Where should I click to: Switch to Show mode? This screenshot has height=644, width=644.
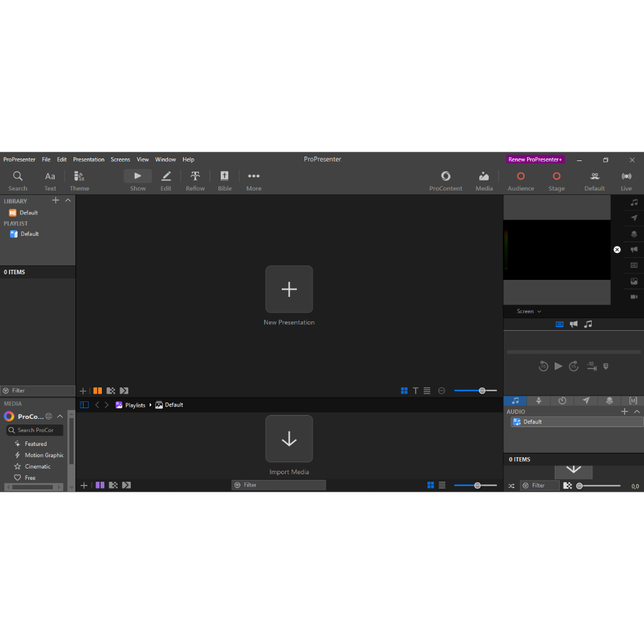(x=138, y=181)
